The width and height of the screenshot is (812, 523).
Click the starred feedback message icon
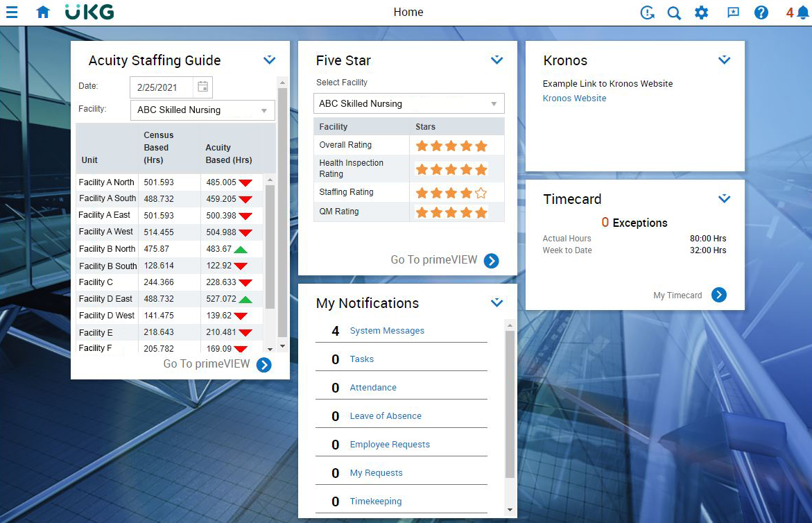point(733,12)
